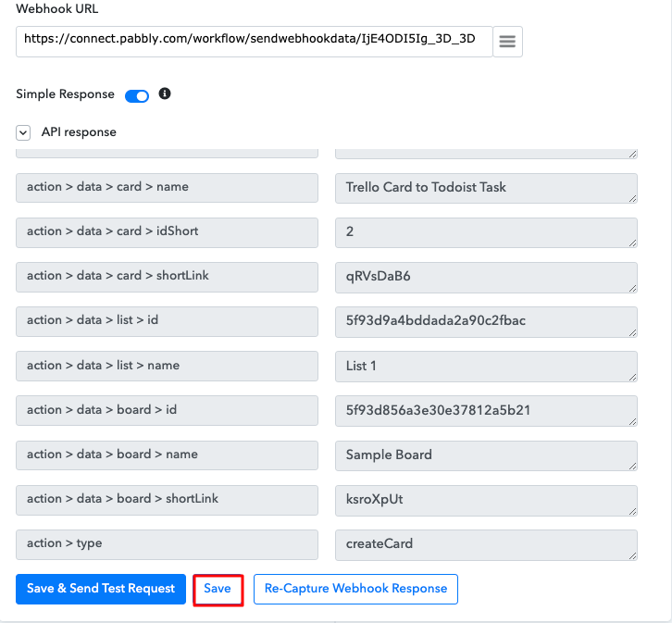Select the 'action > data > card > name' field
Screen dimensions: 672x623
coord(167,188)
